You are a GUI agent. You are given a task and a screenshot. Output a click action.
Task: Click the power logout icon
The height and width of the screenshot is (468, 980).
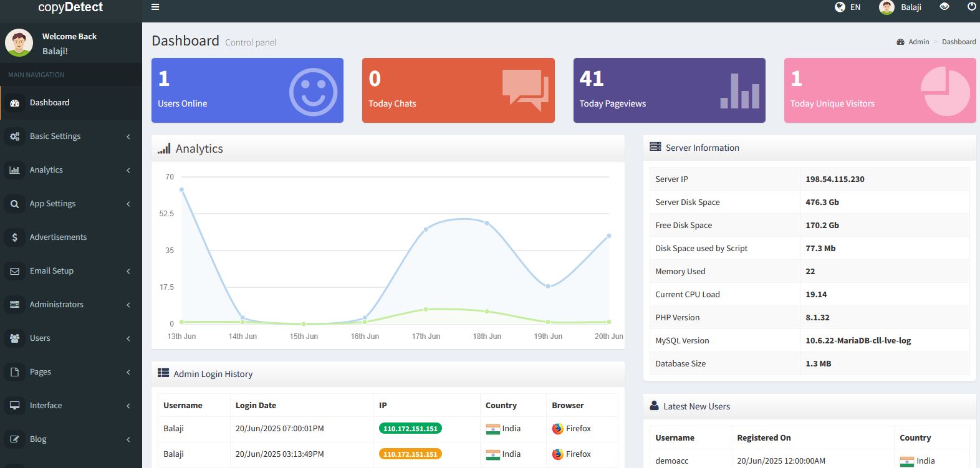(x=971, y=7)
